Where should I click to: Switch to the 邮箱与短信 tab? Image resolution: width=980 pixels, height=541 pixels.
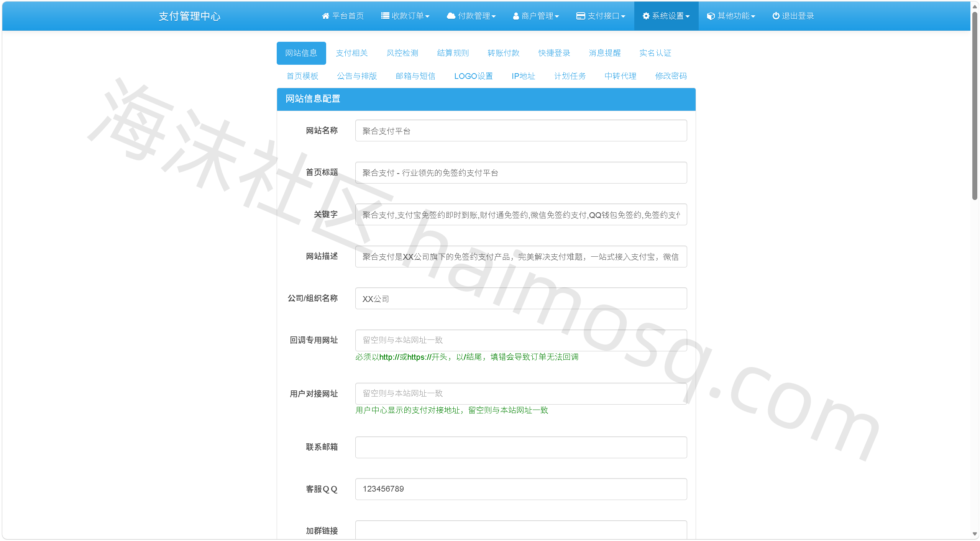(x=415, y=76)
